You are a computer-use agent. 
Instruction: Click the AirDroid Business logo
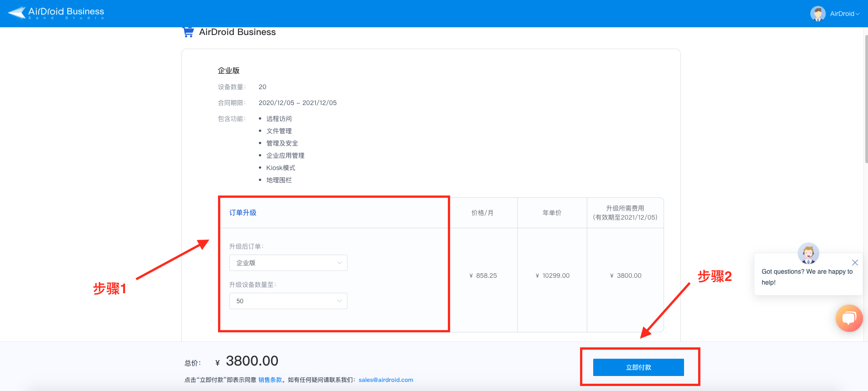click(x=56, y=13)
